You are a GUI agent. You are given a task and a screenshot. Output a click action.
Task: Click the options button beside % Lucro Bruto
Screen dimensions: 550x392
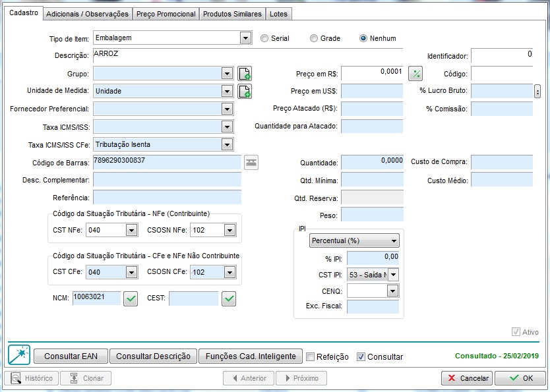click(537, 92)
